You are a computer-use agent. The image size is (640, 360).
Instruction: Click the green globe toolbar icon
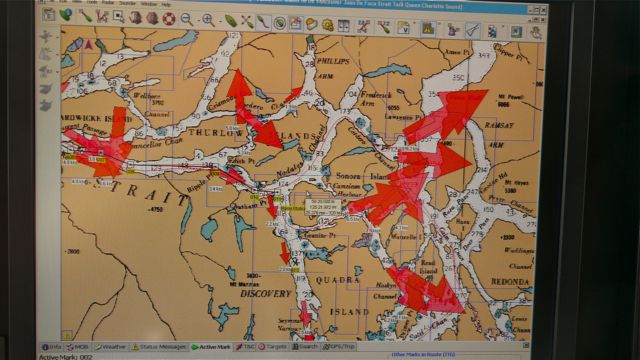tap(66, 15)
